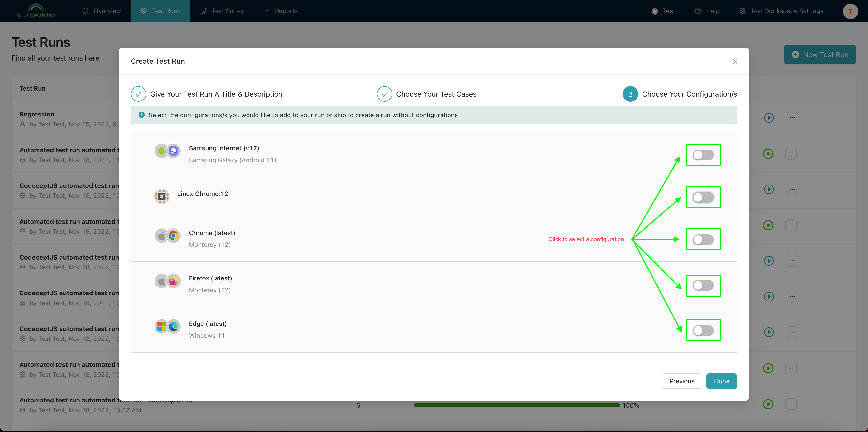Click the Previous button
Image resolution: width=868 pixels, height=432 pixels.
682,381
